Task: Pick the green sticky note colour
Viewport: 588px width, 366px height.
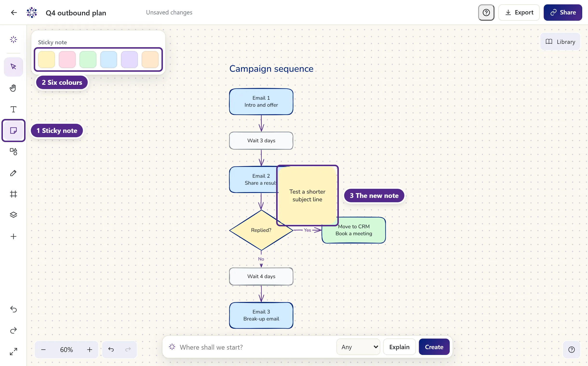Action: [88, 59]
